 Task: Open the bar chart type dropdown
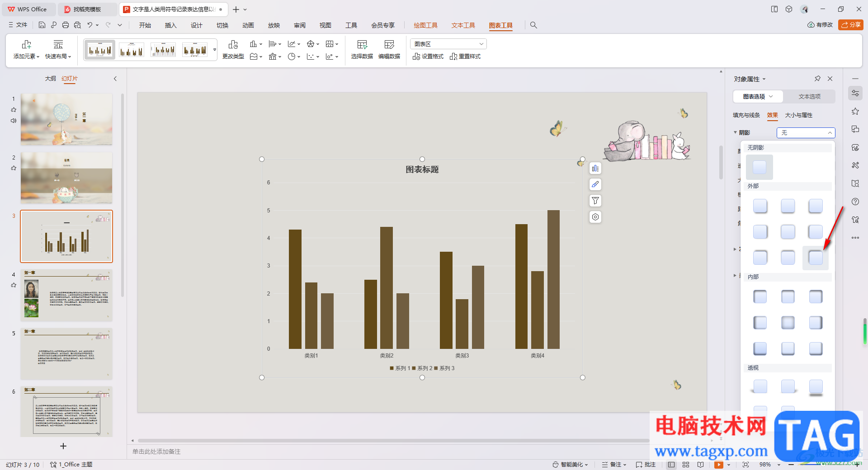(x=275, y=44)
